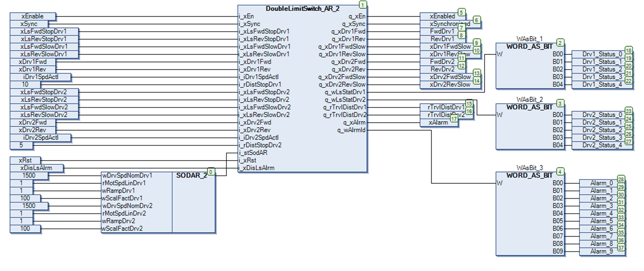
Task: Click the Drv2_Status_4 output box
Action: pyautogui.click(x=602, y=145)
